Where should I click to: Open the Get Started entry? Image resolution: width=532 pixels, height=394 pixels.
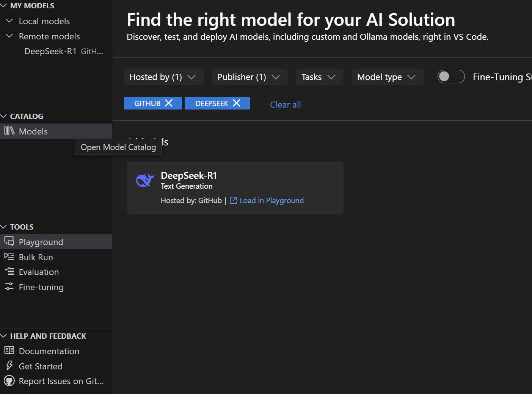click(x=56, y=366)
